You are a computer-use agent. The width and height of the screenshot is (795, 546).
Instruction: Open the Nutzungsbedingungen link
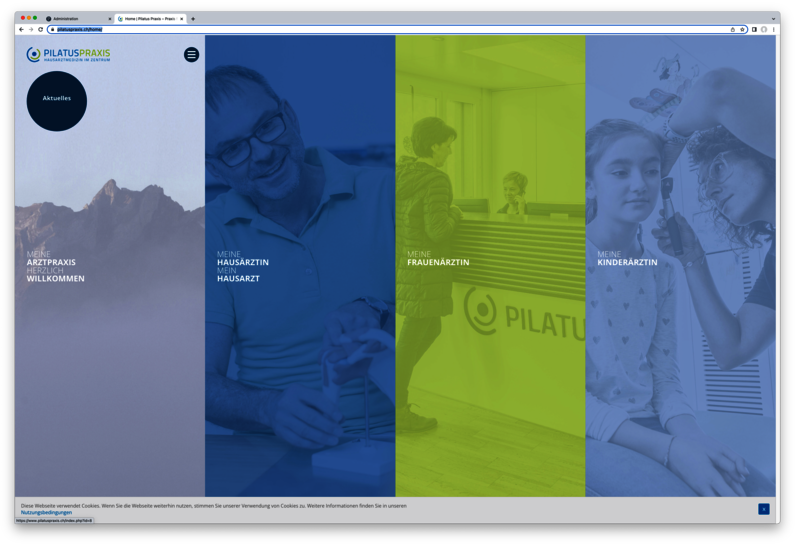click(46, 513)
